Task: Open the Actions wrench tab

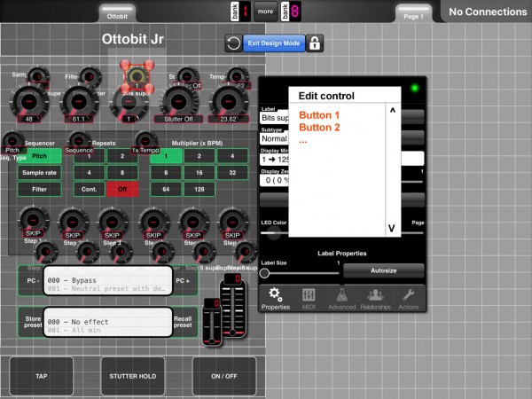Action: tap(409, 298)
